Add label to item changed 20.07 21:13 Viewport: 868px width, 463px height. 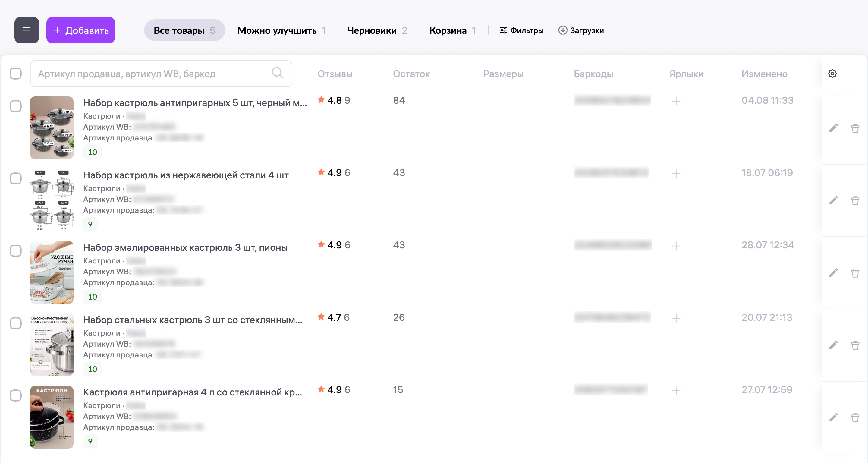point(676,318)
